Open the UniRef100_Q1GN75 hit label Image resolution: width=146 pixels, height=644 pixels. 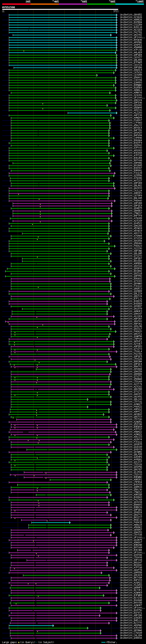(131, 540)
